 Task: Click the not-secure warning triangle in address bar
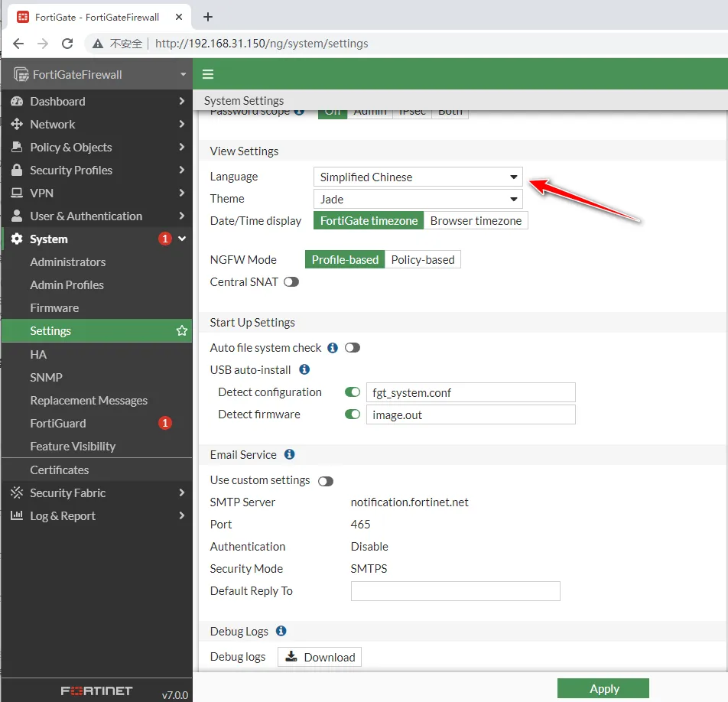click(x=98, y=44)
